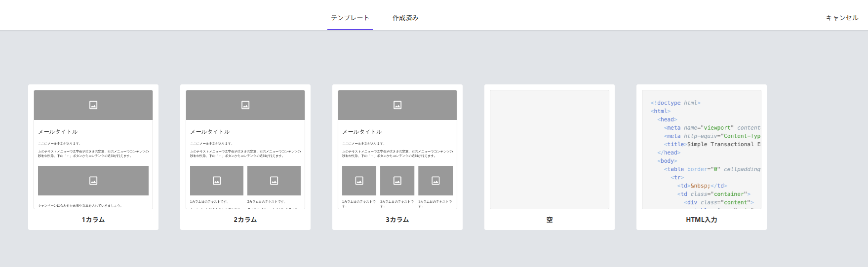Click the header image icon in 1カラム template
The height and width of the screenshot is (267, 868).
(x=93, y=105)
